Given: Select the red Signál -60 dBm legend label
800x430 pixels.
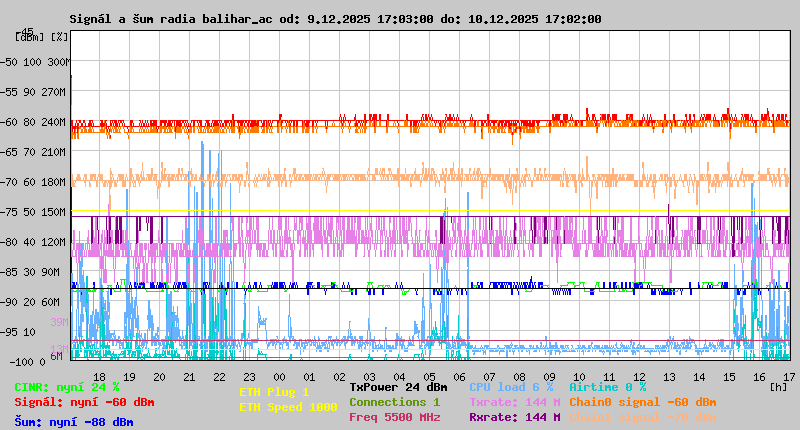Looking at the screenshot, I should [84, 402].
